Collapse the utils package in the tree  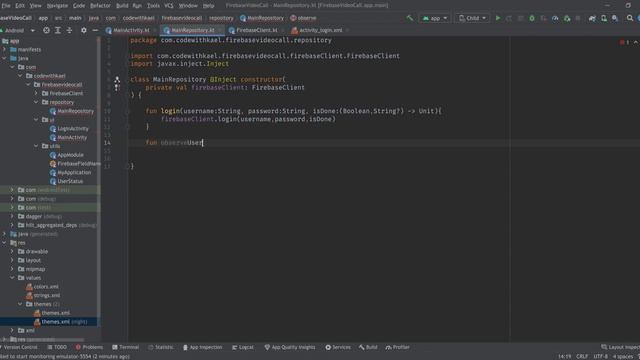[36, 146]
